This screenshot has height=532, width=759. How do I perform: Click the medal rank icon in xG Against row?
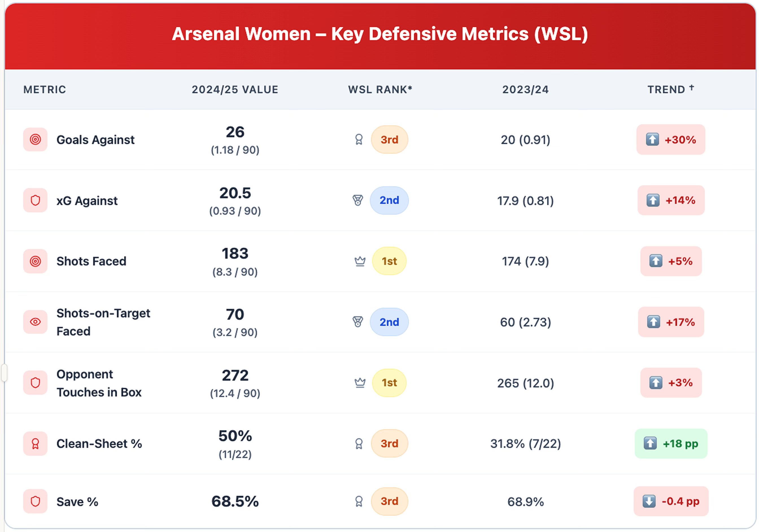coord(358,200)
